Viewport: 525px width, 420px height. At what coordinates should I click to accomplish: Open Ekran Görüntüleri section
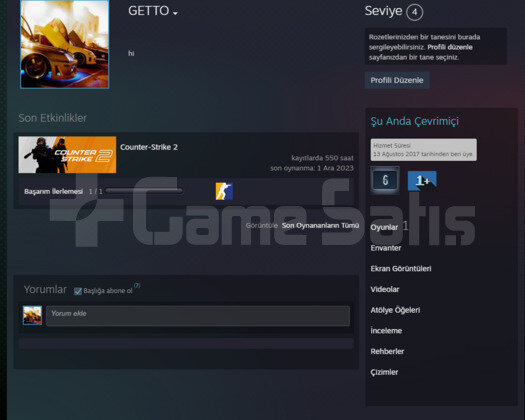click(401, 269)
